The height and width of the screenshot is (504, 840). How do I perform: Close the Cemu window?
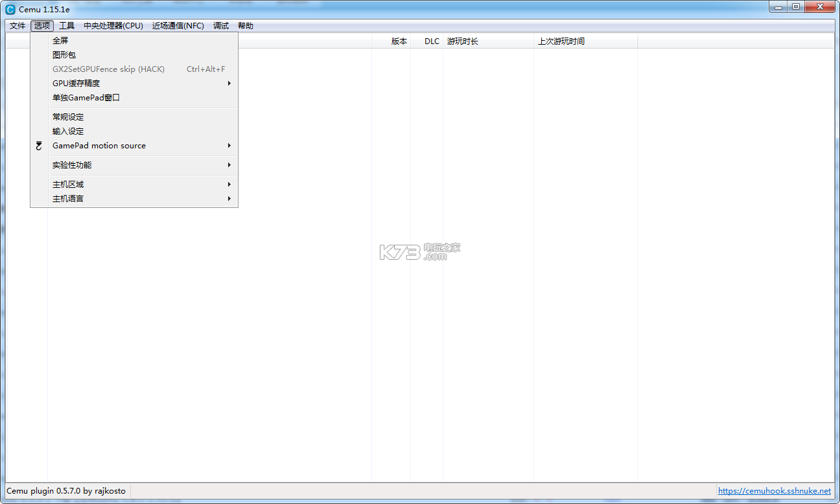click(x=821, y=7)
